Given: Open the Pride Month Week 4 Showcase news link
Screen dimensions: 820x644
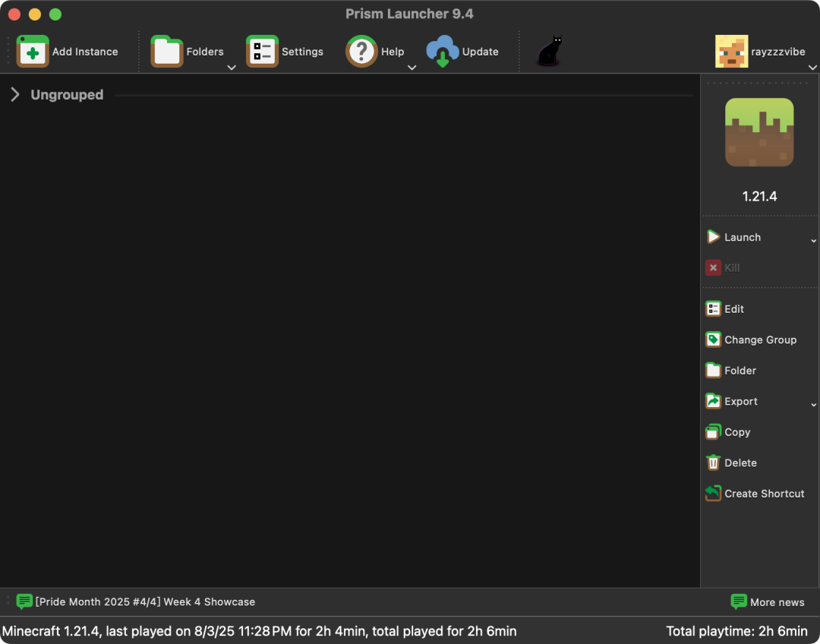Looking at the screenshot, I should click(x=145, y=601).
